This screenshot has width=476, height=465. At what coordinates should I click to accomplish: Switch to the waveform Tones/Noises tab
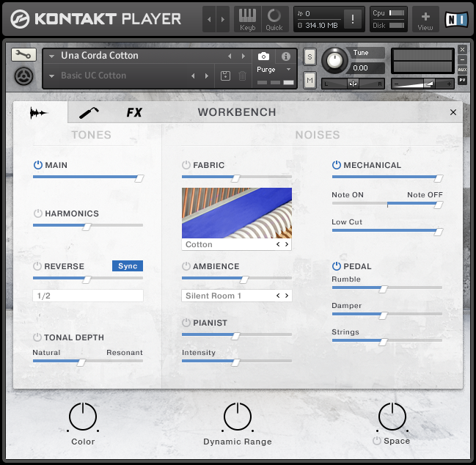coord(40,113)
